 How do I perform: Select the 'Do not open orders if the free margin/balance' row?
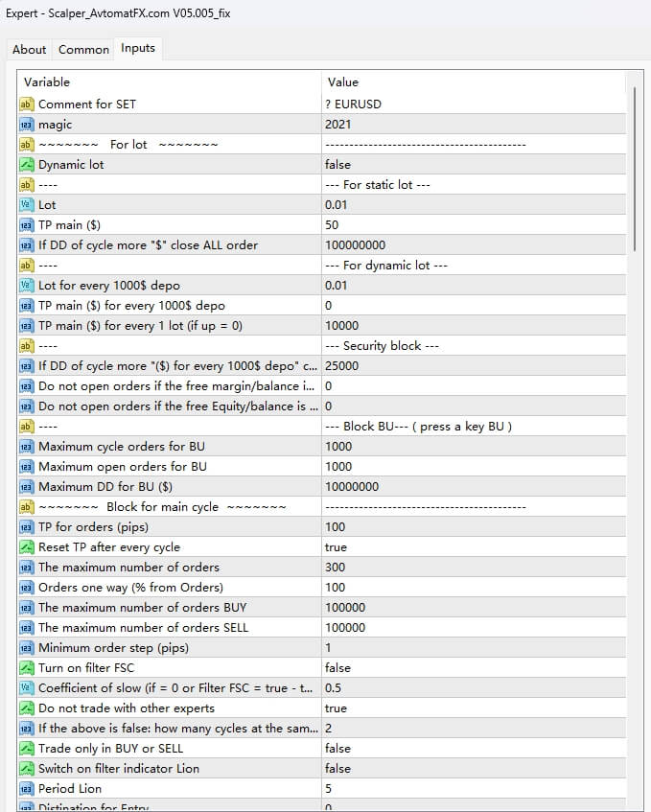(x=321, y=386)
